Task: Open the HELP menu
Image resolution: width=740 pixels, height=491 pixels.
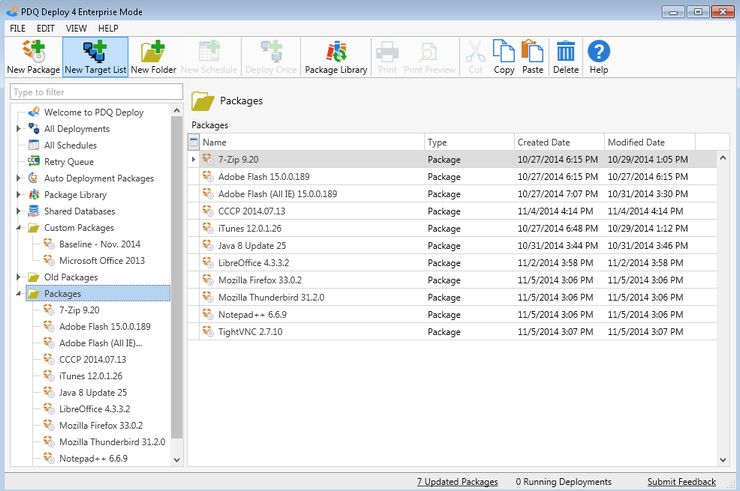Action: [x=108, y=28]
